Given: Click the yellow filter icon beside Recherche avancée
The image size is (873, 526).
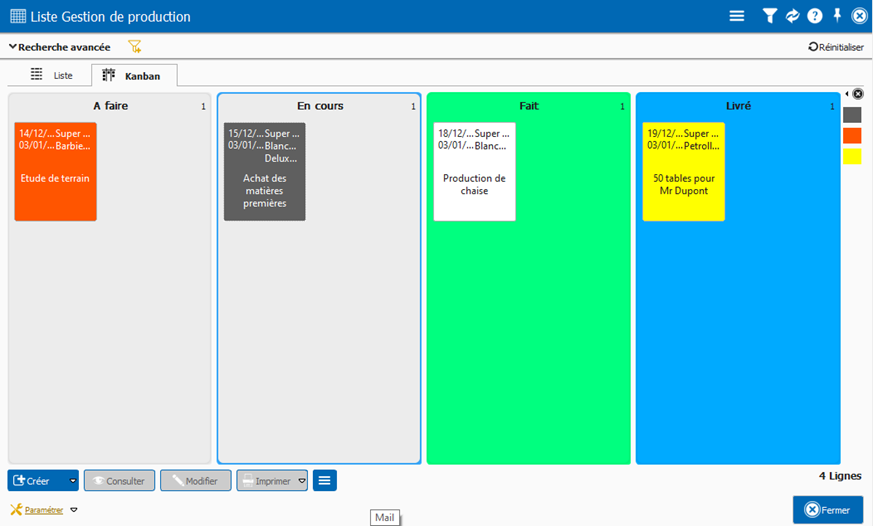Looking at the screenshot, I should click(135, 47).
